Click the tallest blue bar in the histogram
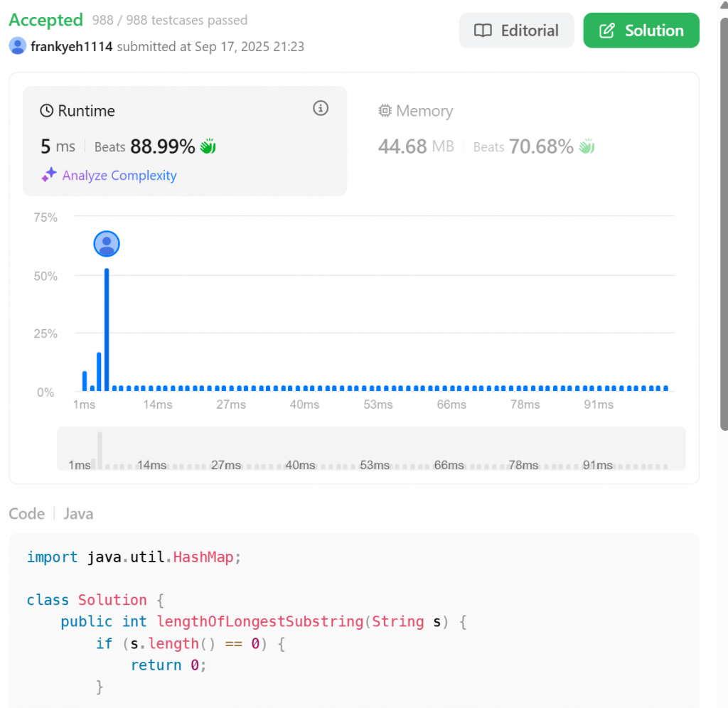 click(107, 329)
